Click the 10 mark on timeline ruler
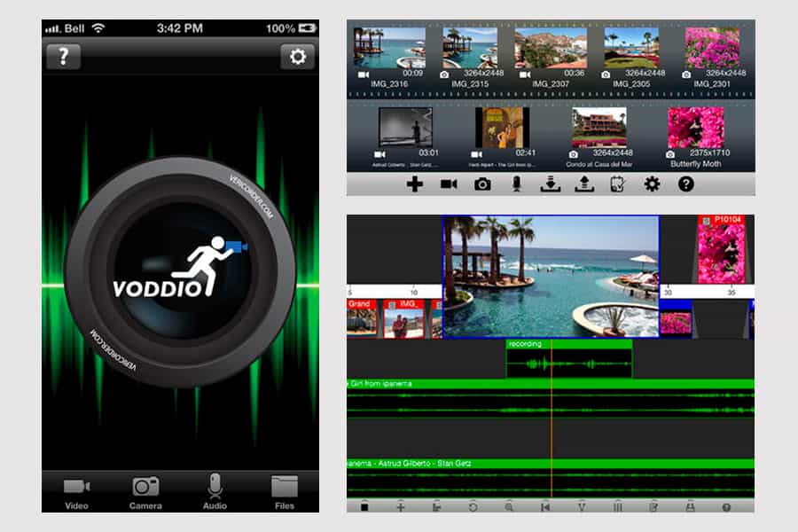 click(414, 293)
